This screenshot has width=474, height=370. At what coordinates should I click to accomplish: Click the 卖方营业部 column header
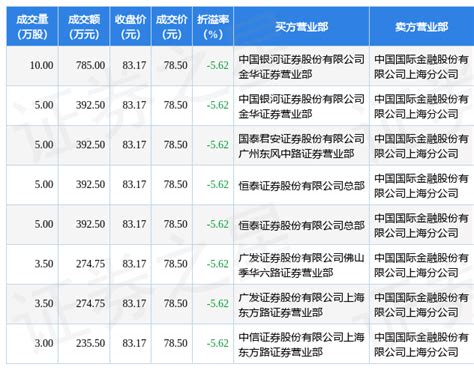pyautogui.click(x=422, y=26)
